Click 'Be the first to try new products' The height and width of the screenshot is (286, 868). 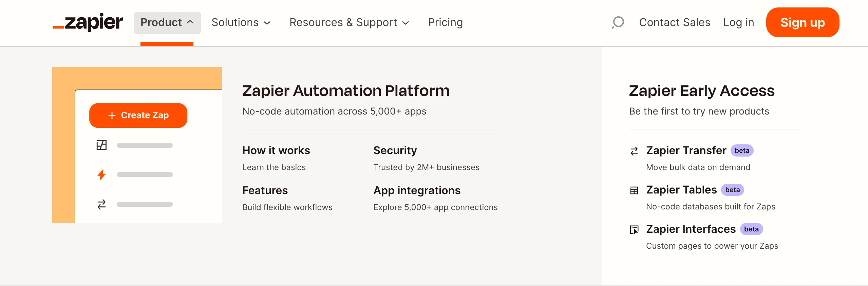click(x=699, y=111)
